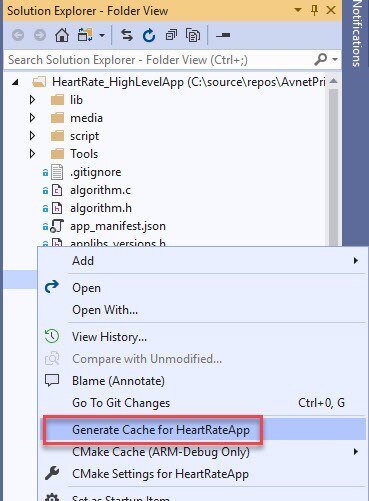Expand the lib folder
The image size is (369, 501).
click(x=32, y=100)
